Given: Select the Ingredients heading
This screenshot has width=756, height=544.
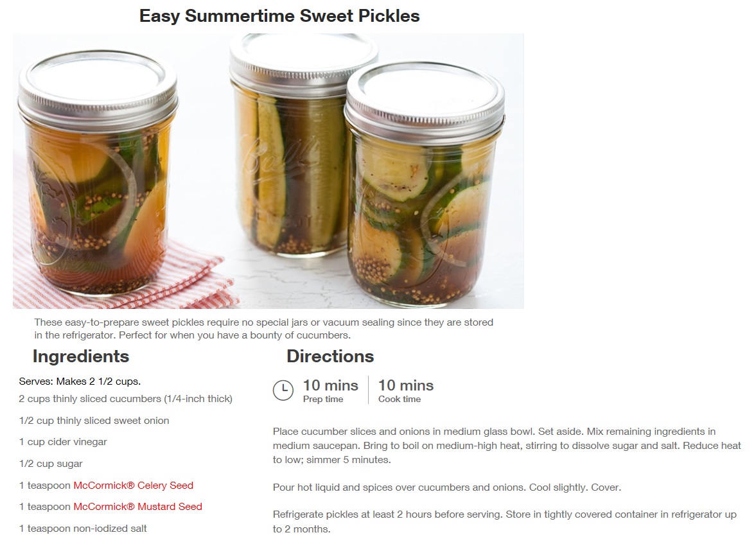Looking at the screenshot, I should click(81, 356).
